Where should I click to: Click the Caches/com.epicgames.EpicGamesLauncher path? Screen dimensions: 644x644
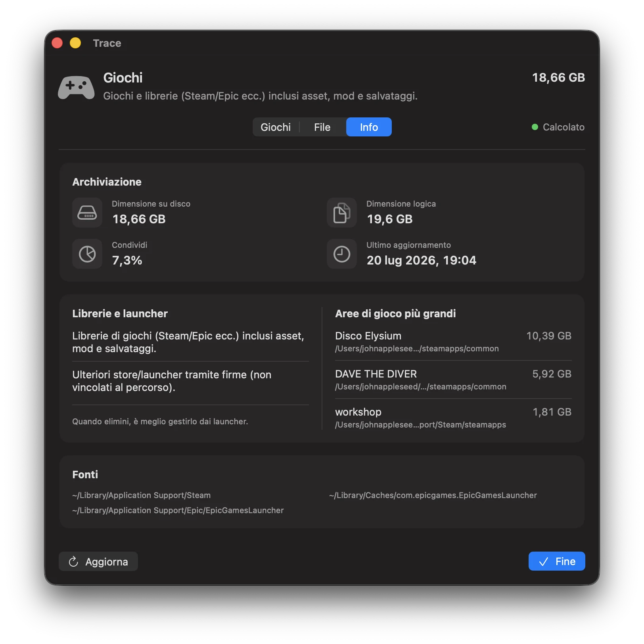433,495
